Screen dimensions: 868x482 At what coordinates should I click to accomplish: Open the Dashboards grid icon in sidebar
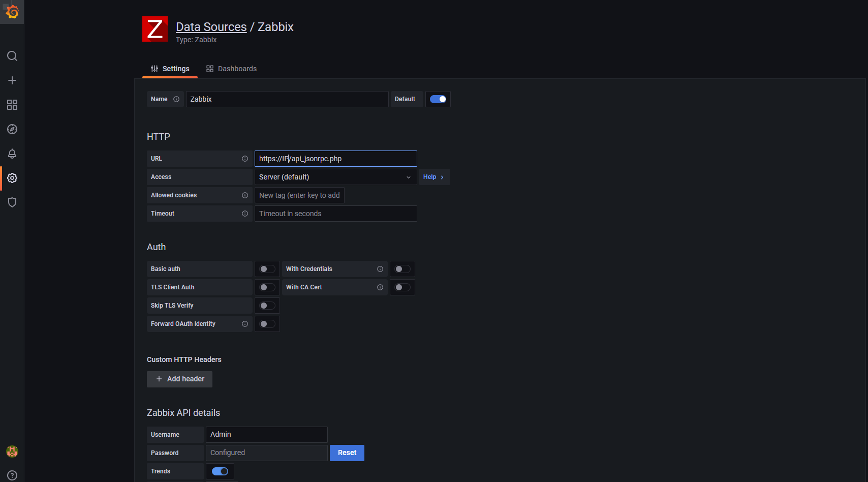[x=12, y=105]
